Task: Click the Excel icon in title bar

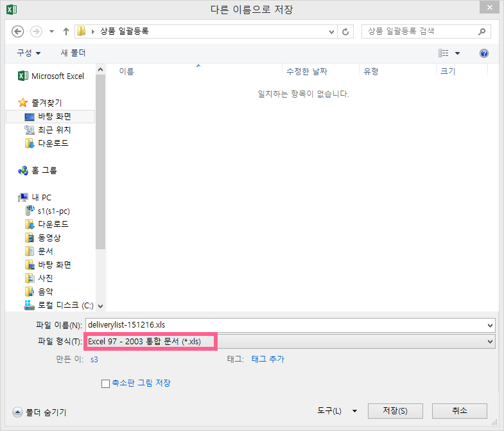Action: tap(12, 10)
